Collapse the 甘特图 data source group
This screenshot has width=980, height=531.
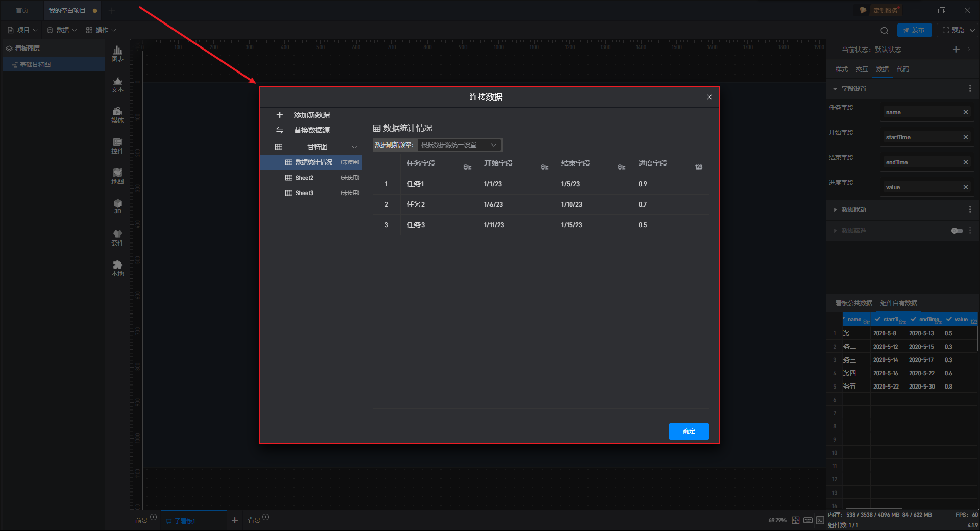pos(354,147)
